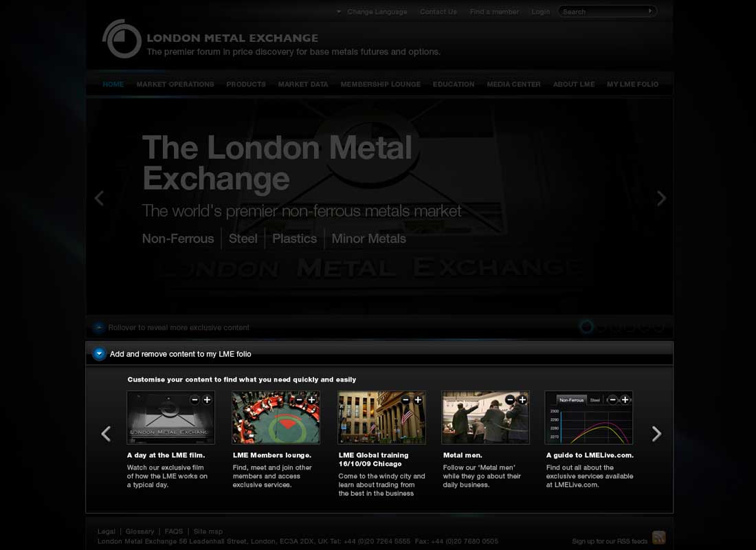The height and width of the screenshot is (550, 756).
Task: Click plus icon on LMELive.com guide card
Action: (x=625, y=399)
